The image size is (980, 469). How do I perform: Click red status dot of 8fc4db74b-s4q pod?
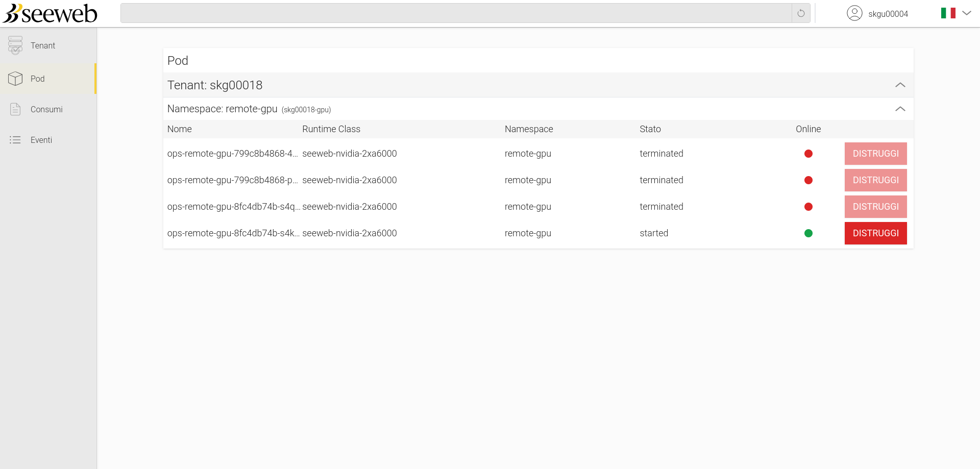coord(808,207)
